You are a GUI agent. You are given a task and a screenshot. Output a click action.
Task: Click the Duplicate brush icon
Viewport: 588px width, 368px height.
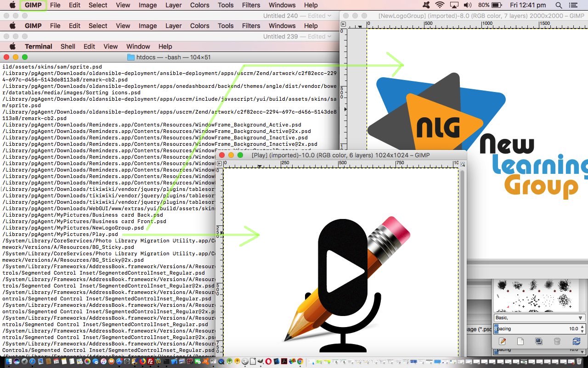tap(538, 341)
